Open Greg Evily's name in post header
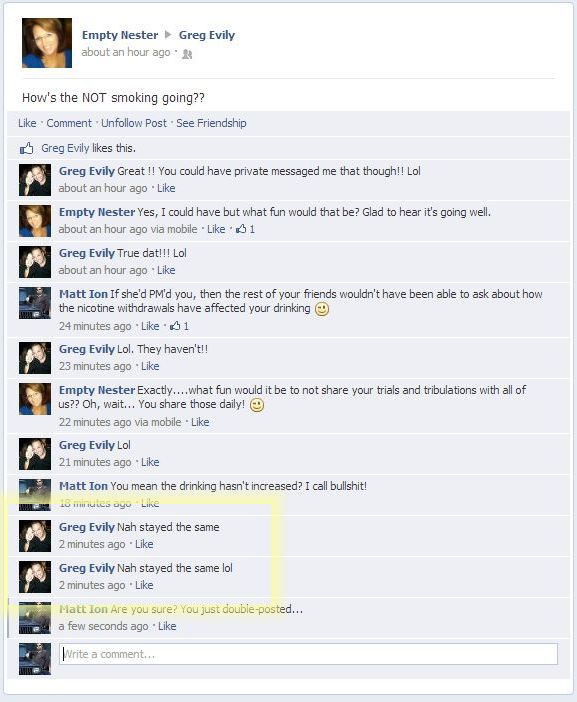This screenshot has width=577, height=702. point(207,35)
